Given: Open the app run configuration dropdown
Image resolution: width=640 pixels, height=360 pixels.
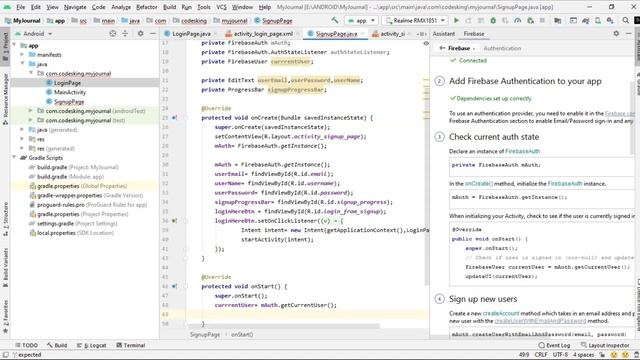Looking at the screenshot, I should pos(361,20).
